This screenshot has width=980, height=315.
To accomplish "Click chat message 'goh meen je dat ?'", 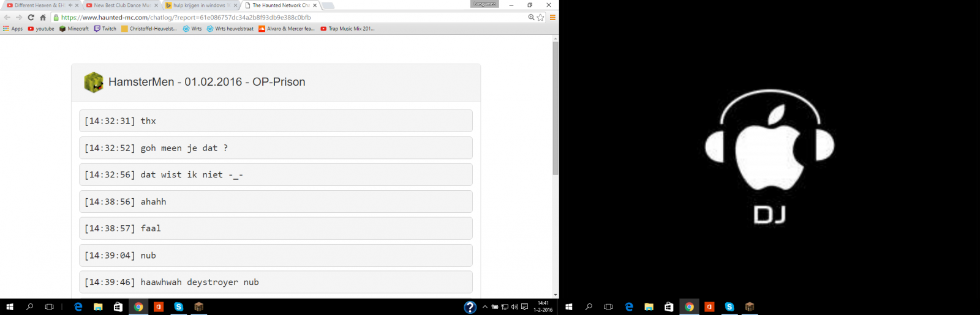I will click(276, 147).
